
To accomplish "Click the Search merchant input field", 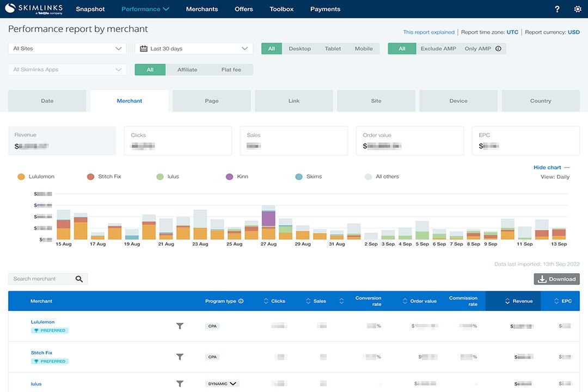I will (x=41, y=279).
